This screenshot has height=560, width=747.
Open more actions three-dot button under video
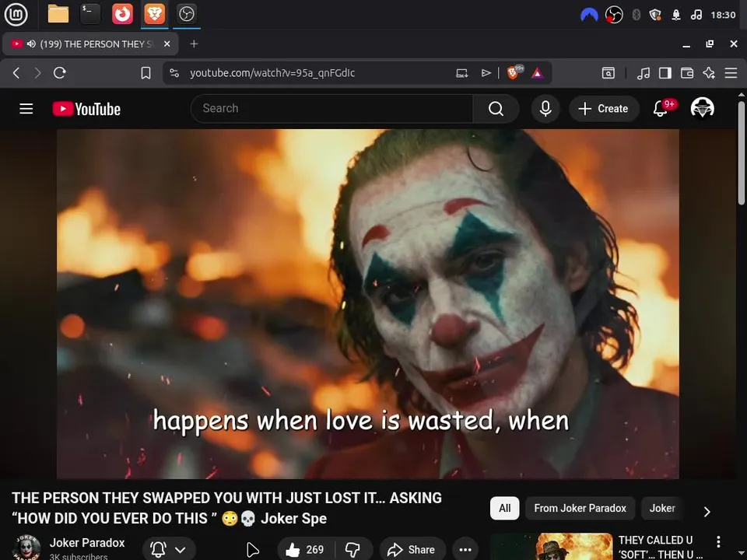point(465,550)
